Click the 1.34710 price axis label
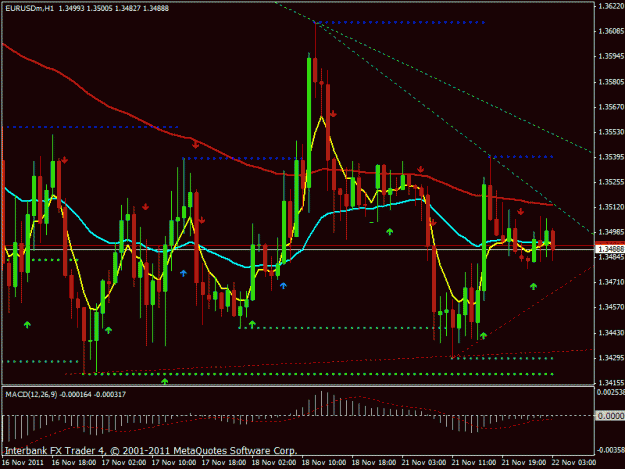The width and height of the screenshot is (625, 469). [611, 282]
